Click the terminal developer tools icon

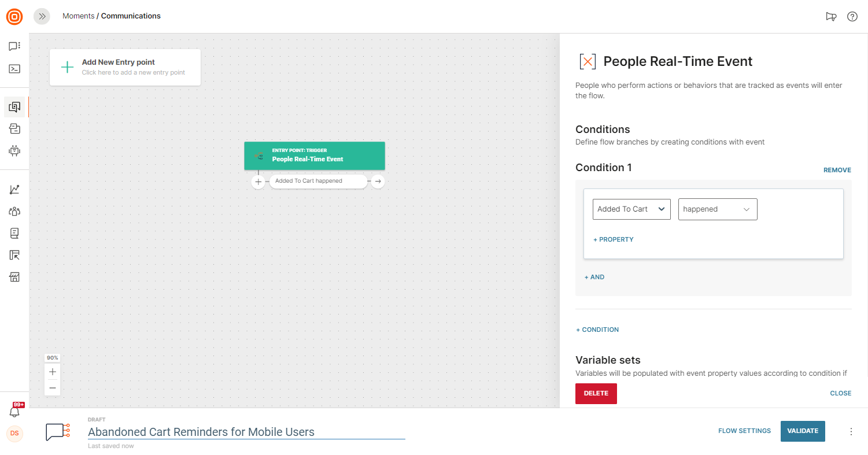[x=14, y=69]
